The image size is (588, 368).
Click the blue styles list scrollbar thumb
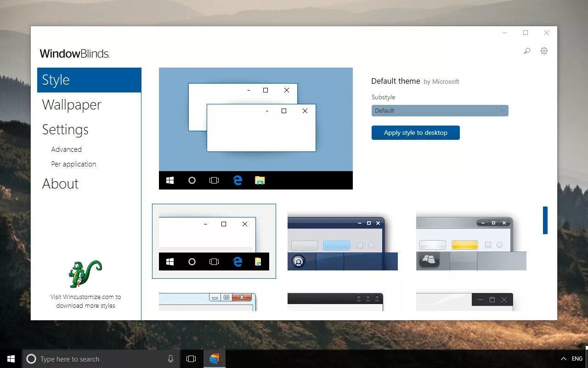pyautogui.click(x=545, y=220)
